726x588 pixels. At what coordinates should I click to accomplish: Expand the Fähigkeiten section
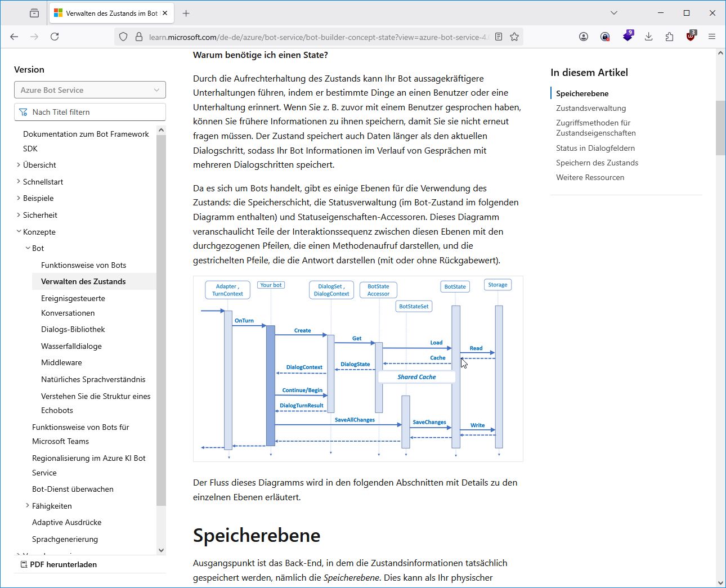[28, 506]
